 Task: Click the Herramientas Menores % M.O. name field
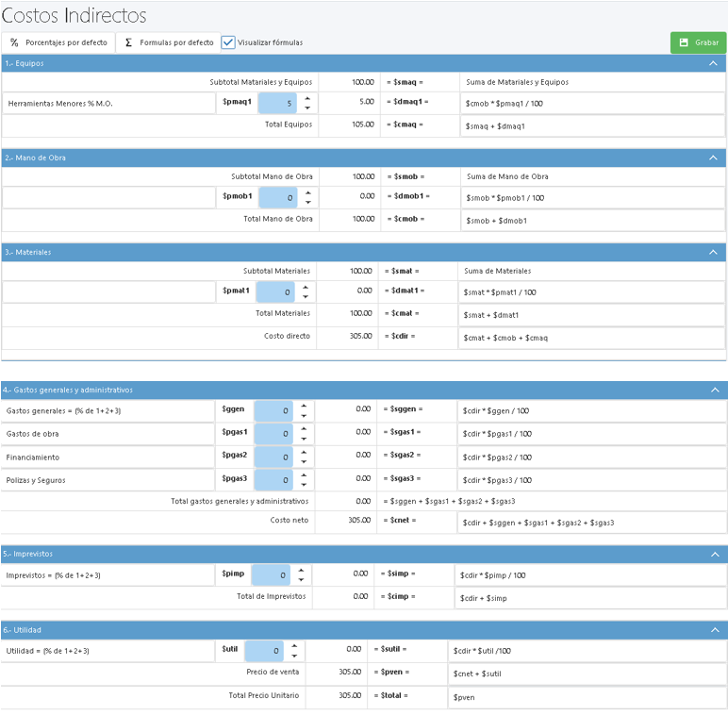click(108, 103)
